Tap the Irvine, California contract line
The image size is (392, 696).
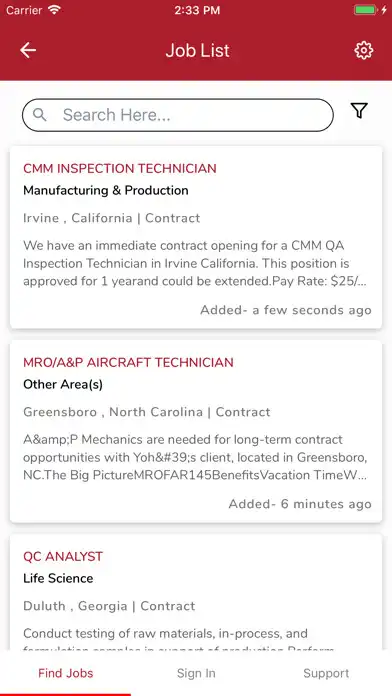[x=111, y=218]
